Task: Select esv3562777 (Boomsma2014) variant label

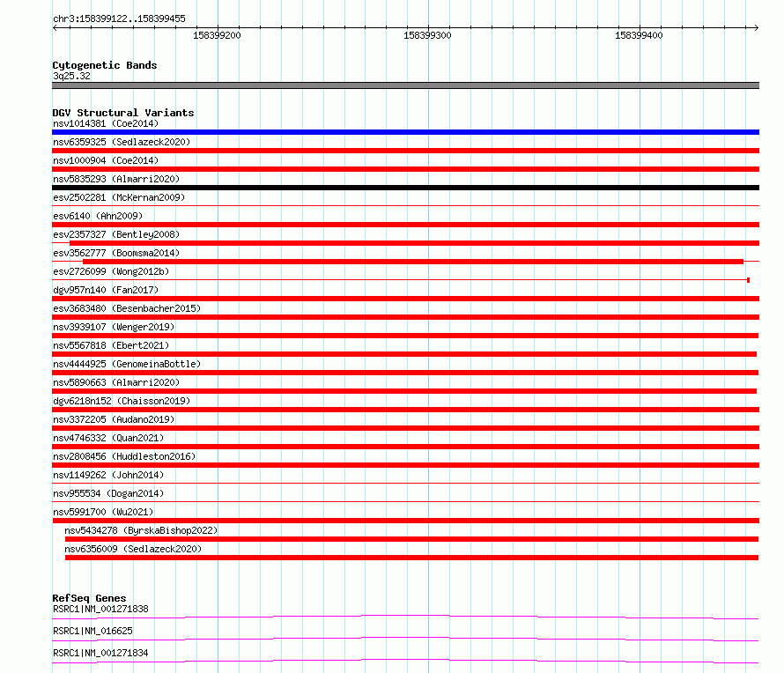Action: [116, 253]
